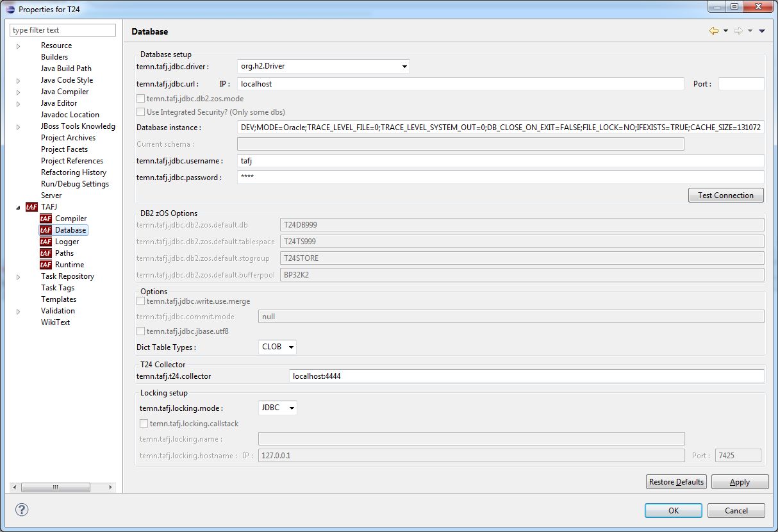Open the locking mode JDBC dropdown
Screen dimensions: 778x532
(292, 408)
